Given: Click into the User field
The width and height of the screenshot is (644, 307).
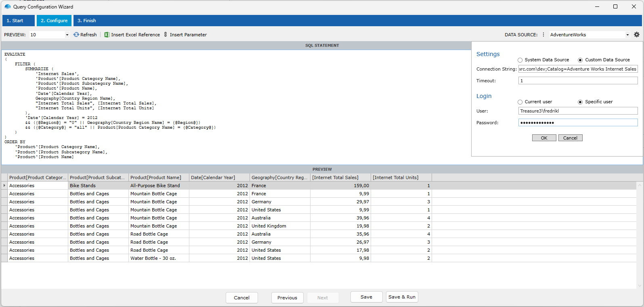Looking at the screenshot, I should click(578, 111).
